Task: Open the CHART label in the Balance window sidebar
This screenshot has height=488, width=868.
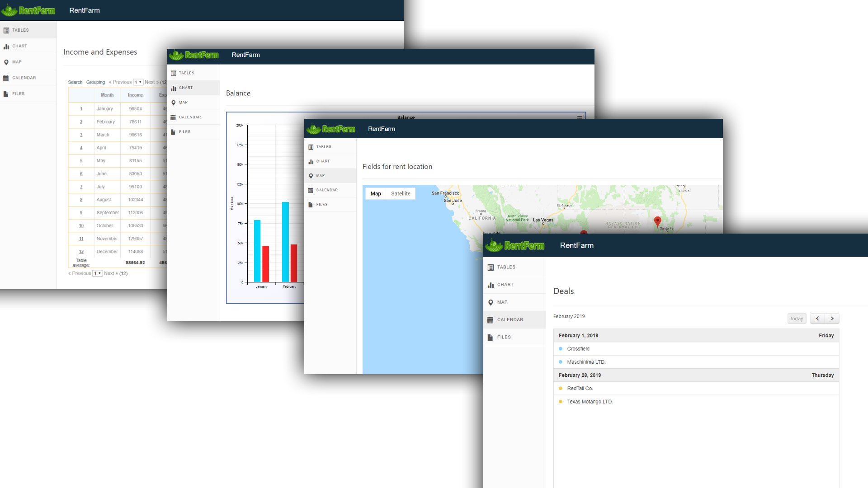Action: [186, 88]
